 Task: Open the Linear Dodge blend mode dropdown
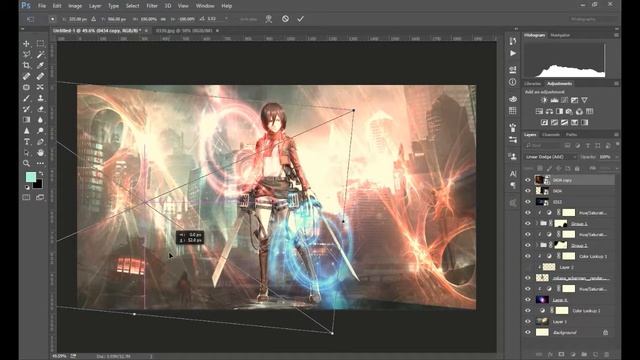[x=551, y=157]
